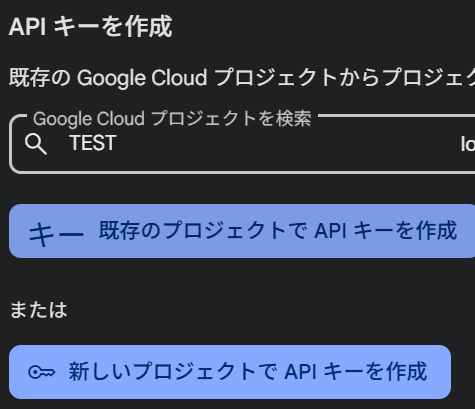Click the API text on new project button
The width and height of the screenshot is (475, 409).
point(300,372)
